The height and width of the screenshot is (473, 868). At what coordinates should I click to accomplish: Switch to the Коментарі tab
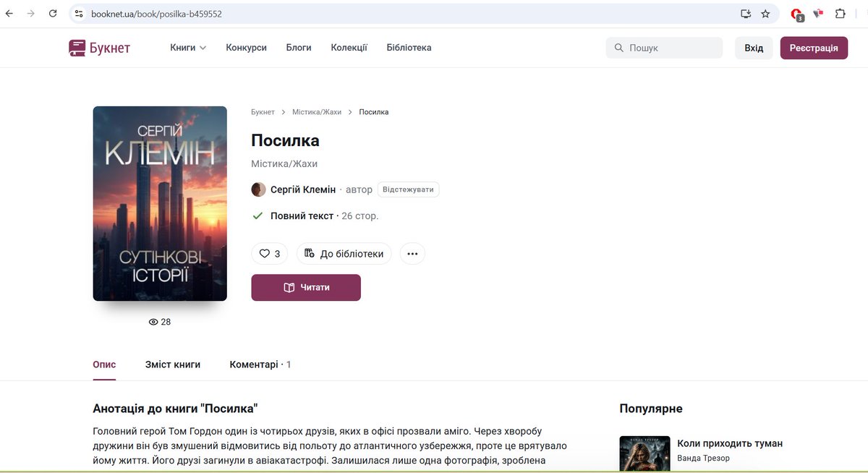pos(260,365)
